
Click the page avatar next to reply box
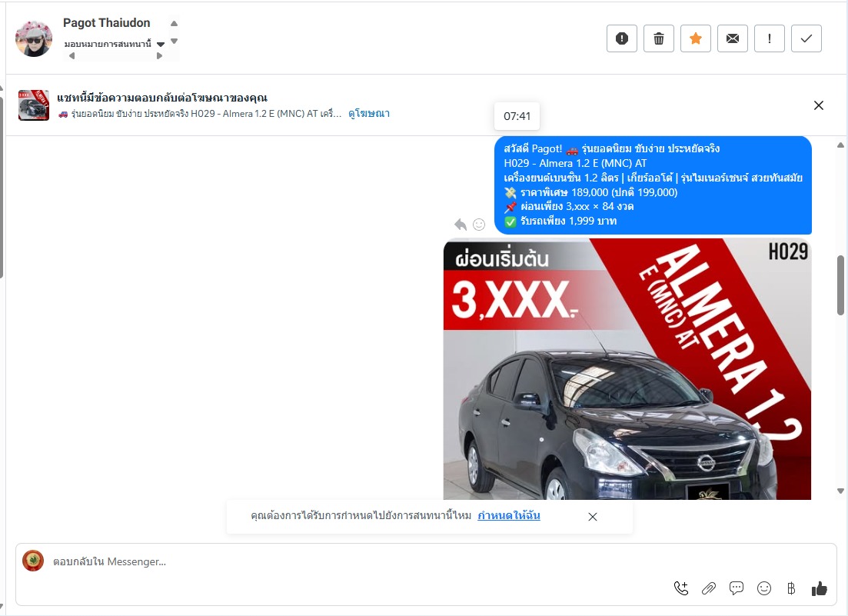click(x=33, y=561)
